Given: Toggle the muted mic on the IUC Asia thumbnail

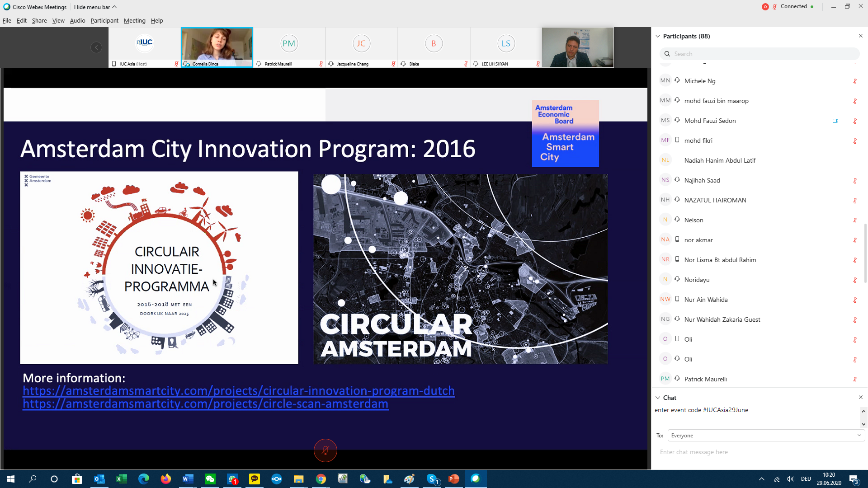Looking at the screenshot, I should [x=176, y=64].
